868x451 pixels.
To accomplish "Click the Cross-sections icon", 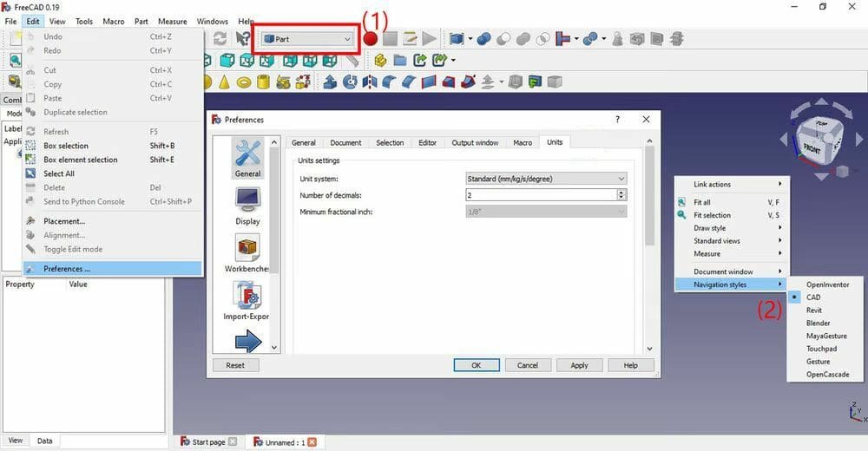I will 676,39.
